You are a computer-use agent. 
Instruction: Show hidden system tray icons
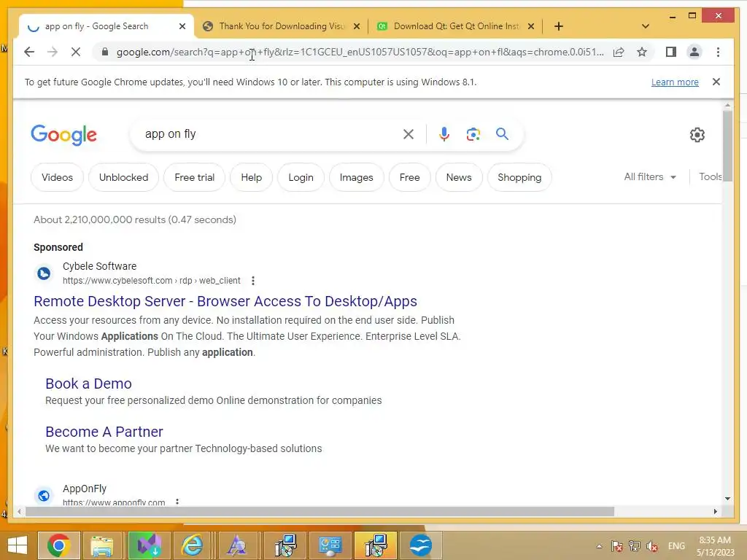pos(600,546)
